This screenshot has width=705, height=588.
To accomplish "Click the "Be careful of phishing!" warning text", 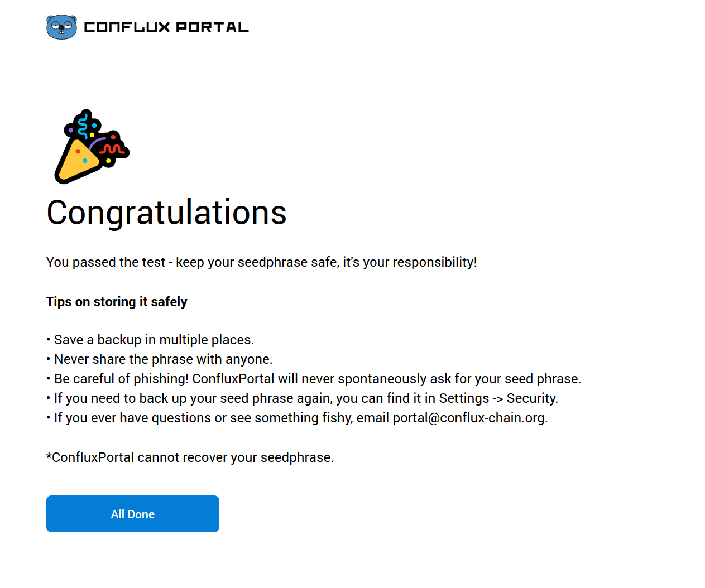I will coord(121,379).
